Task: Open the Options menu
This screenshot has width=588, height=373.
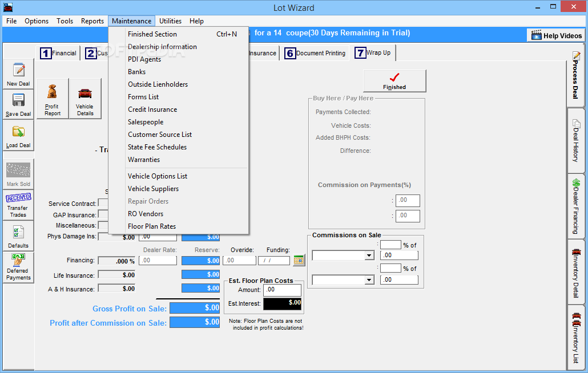Action: point(37,21)
